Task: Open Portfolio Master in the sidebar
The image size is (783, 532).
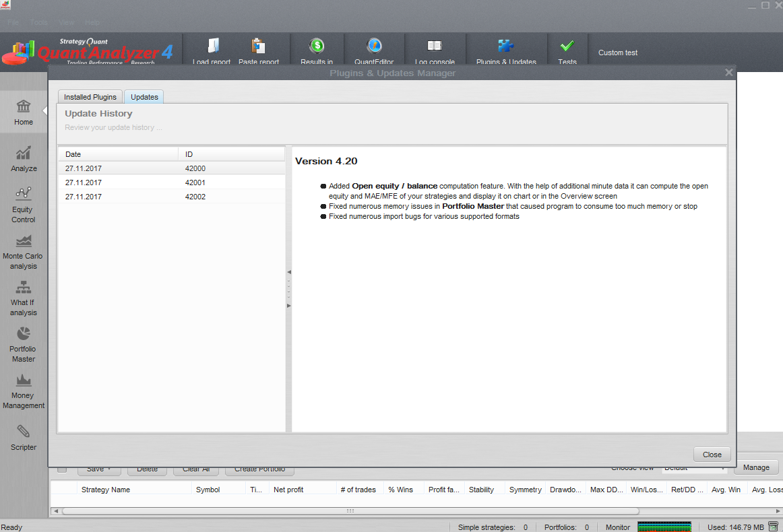Action: (x=24, y=345)
